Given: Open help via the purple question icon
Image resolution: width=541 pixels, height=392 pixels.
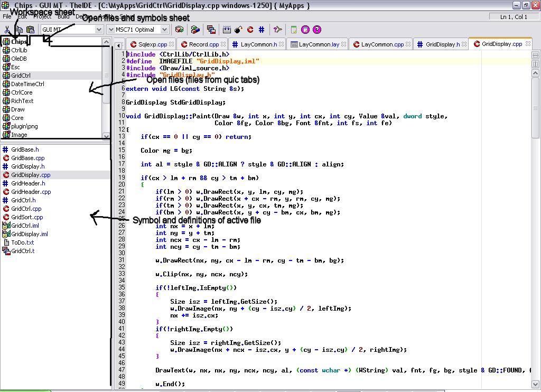Looking at the screenshot, I should pyautogui.click(x=317, y=30).
